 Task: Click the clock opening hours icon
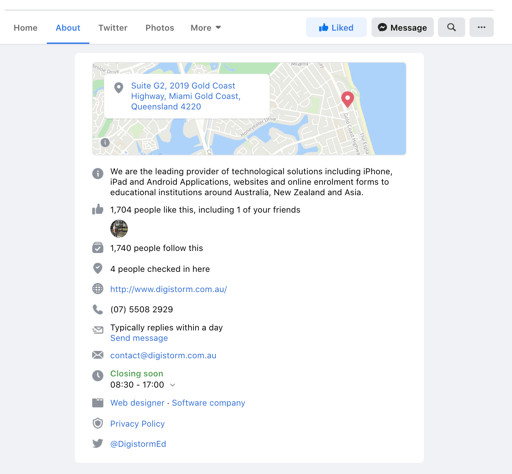(98, 376)
